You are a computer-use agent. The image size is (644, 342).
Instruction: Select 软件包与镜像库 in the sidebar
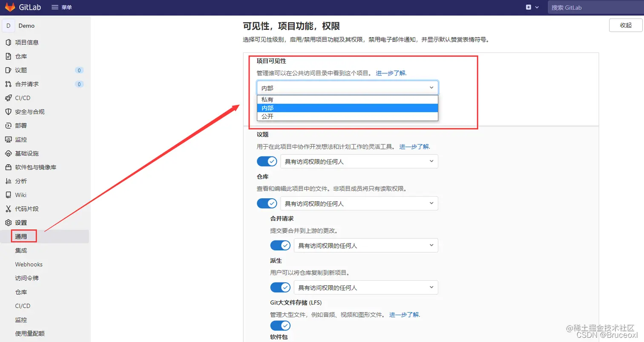[36, 167]
